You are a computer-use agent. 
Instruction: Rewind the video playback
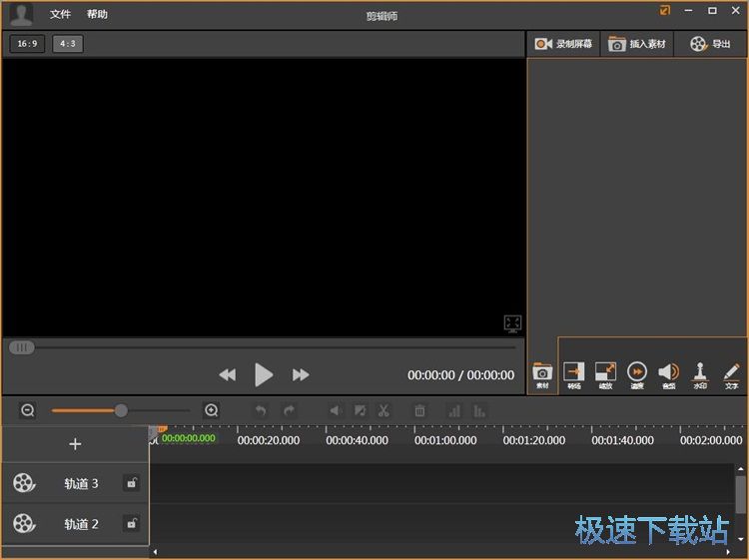click(228, 374)
